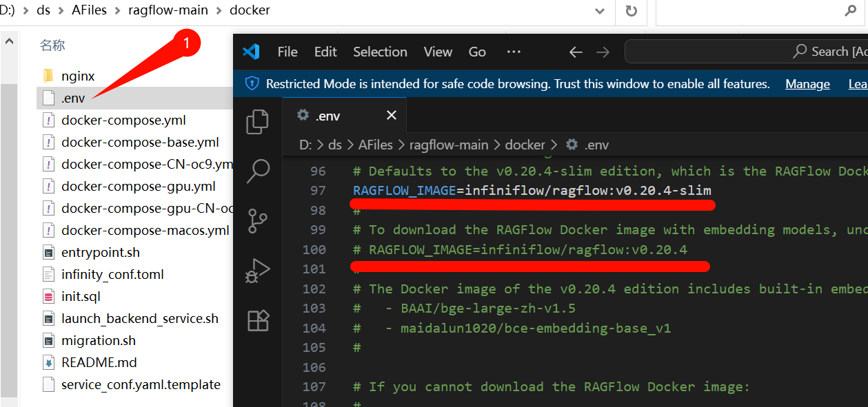Viewport: 868px width, 407px height.
Task: Close the .env editor tab
Action: (x=392, y=115)
